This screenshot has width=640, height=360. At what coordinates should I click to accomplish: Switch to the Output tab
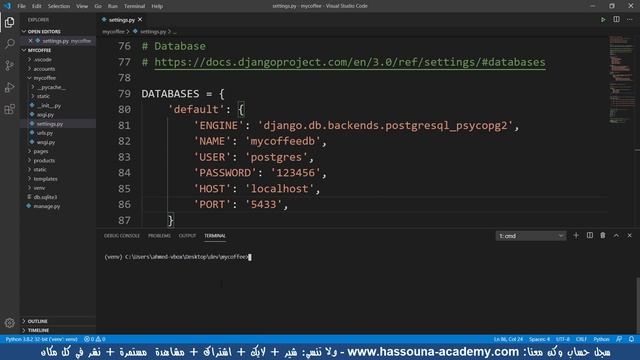187,236
